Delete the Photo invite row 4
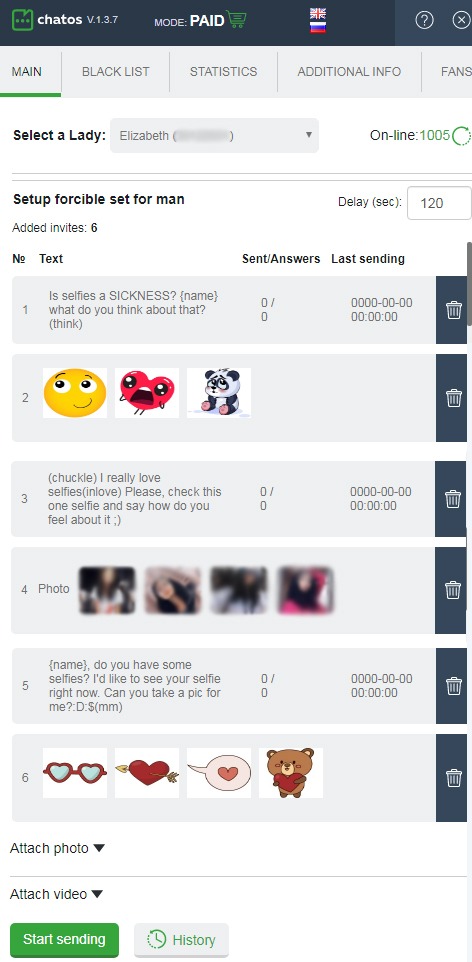 [x=453, y=590]
